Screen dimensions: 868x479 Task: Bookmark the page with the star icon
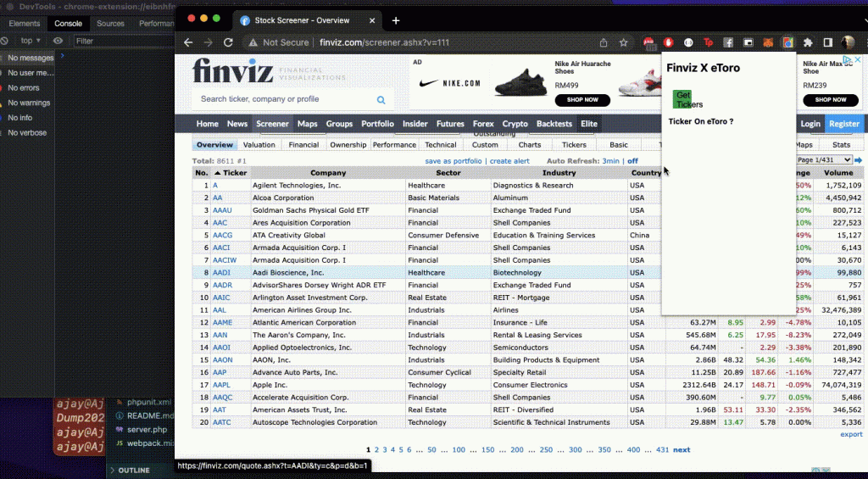tap(624, 42)
